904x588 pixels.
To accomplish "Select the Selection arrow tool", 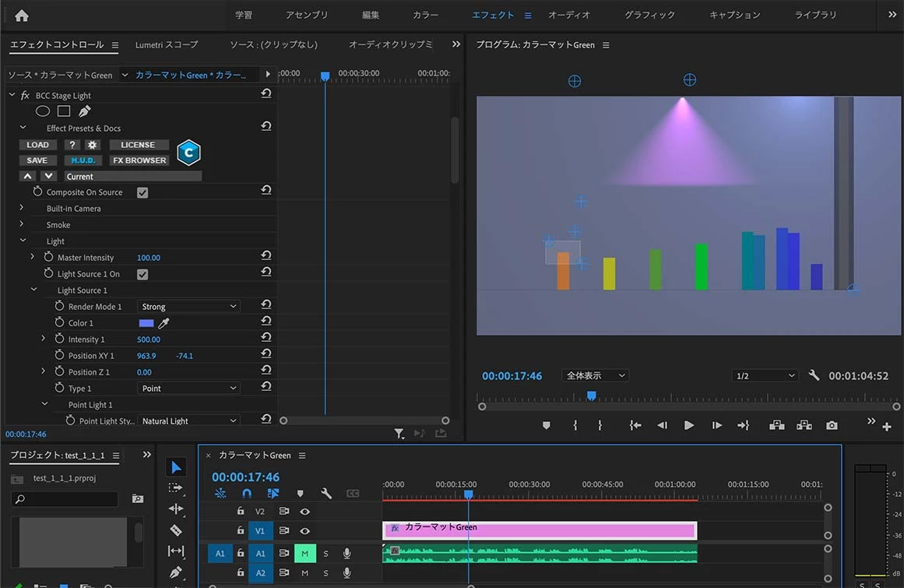I will point(176,467).
